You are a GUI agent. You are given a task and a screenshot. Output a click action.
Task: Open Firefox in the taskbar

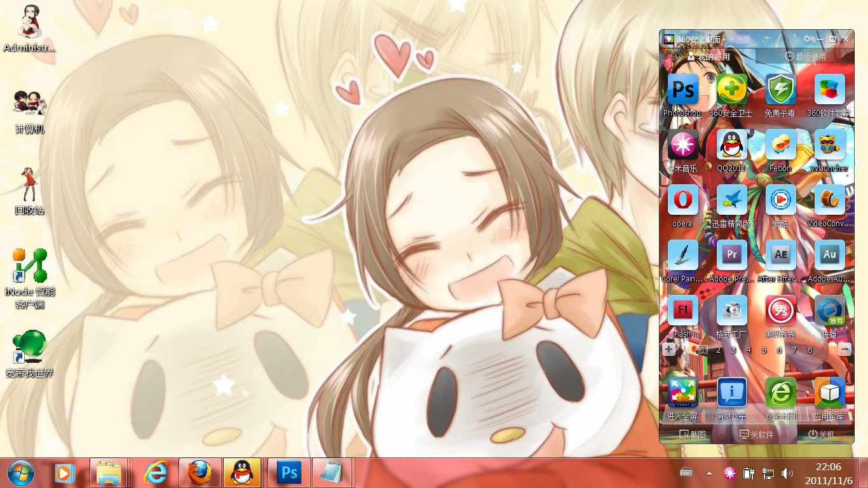point(200,473)
